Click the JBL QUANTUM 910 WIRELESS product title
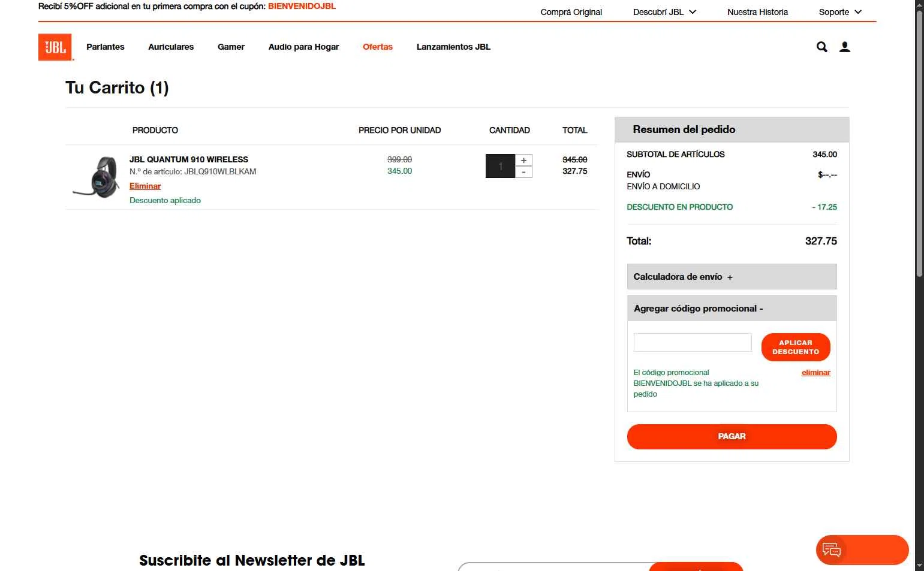This screenshot has height=571, width=924. 189,159
